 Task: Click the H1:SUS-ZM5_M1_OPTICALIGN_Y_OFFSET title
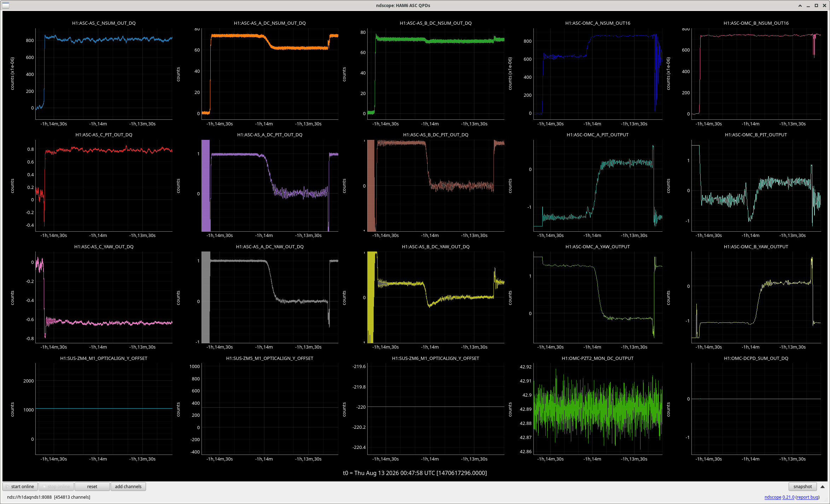pos(270,358)
